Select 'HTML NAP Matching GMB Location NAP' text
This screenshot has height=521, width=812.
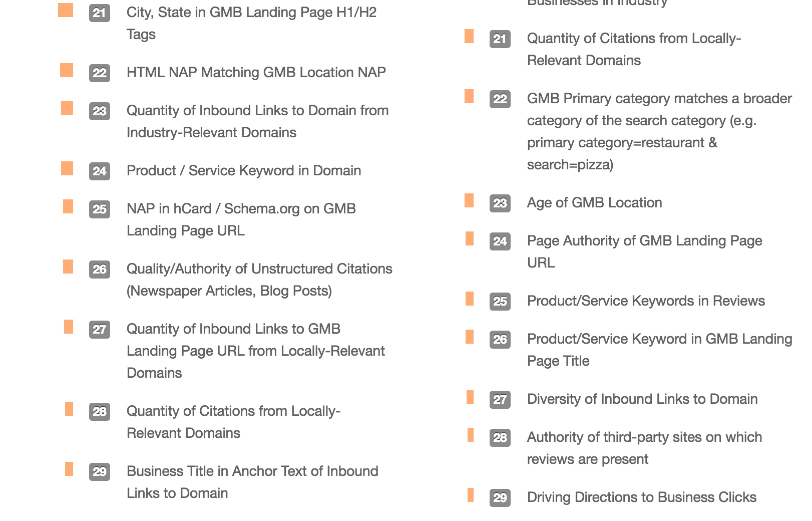(256, 72)
